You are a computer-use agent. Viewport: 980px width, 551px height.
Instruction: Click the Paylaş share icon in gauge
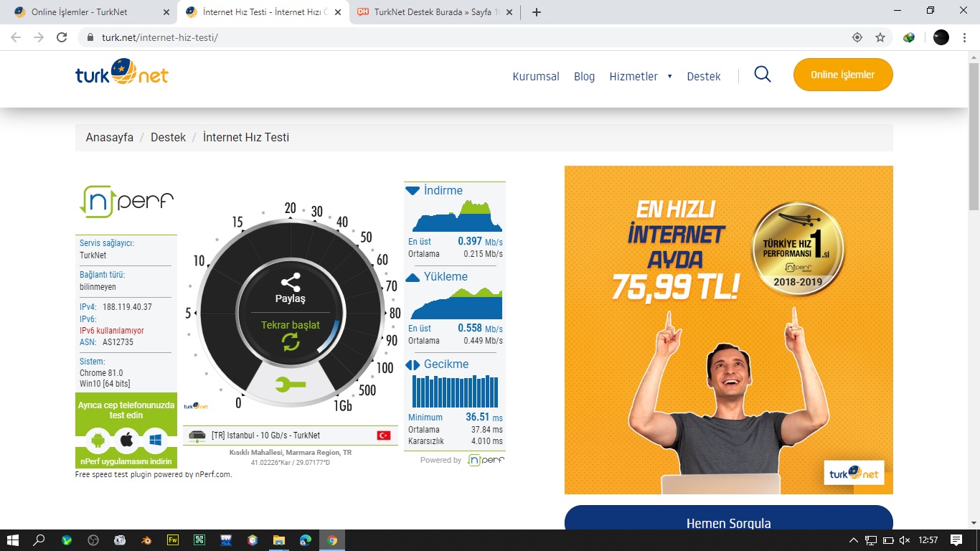[291, 282]
